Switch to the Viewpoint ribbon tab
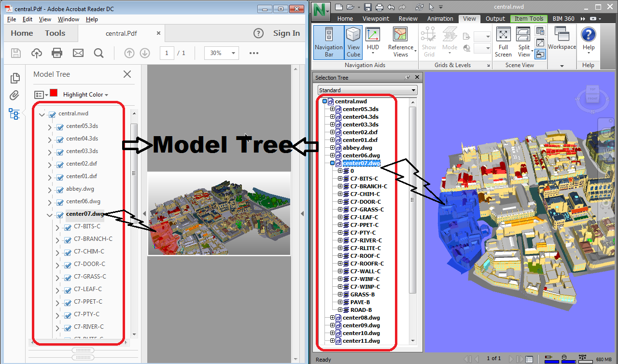This screenshot has height=364, width=618. tap(376, 19)
